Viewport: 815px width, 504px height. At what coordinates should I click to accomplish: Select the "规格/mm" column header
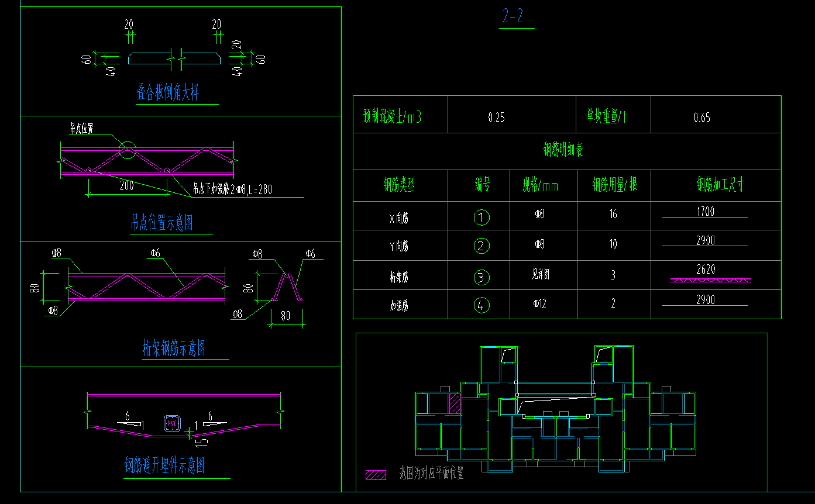tap(541, 185)
